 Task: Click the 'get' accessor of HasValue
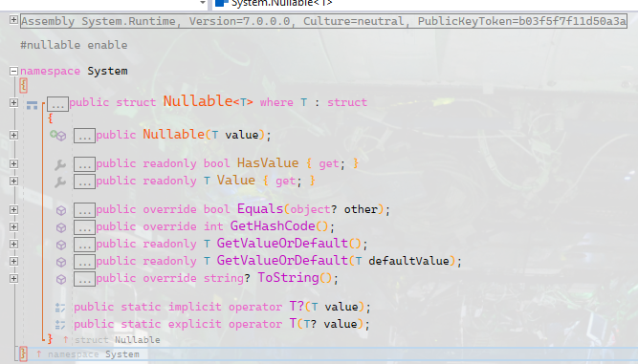[x=329, y=163]
